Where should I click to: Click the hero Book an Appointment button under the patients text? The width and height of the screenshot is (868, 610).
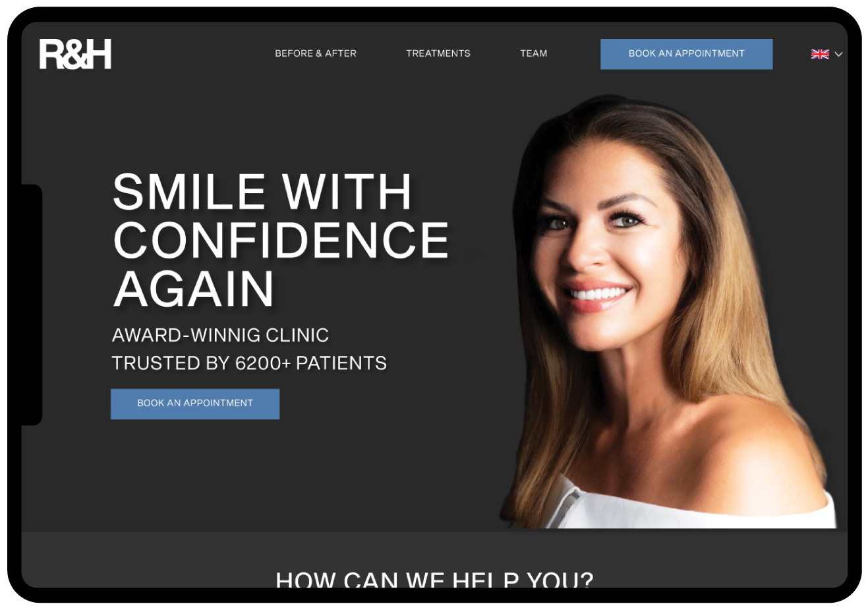pos(195,404)
